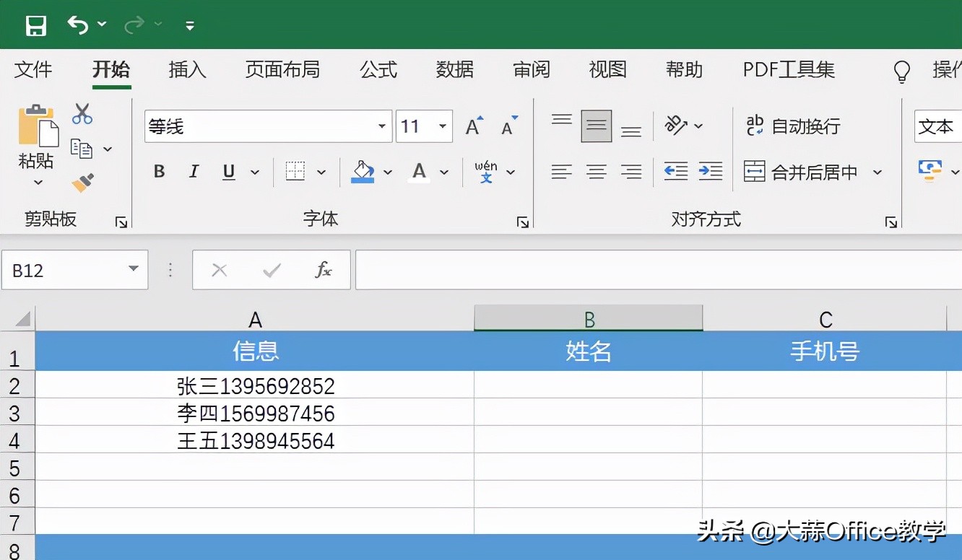Open Insert Function fx
The image size is (962, 560).
point(324,271)
